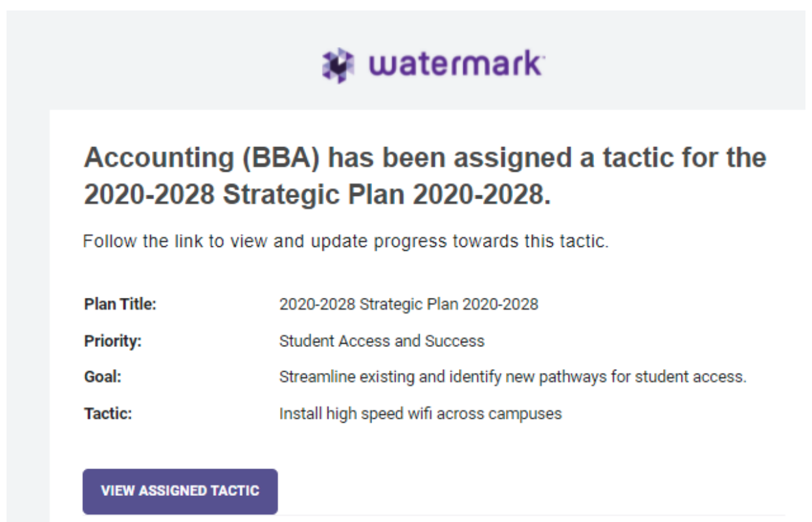Click the 'Student Access and Success' priority value
The height and width of the screenshot is (522, 812).
click(x=382, y=341)
